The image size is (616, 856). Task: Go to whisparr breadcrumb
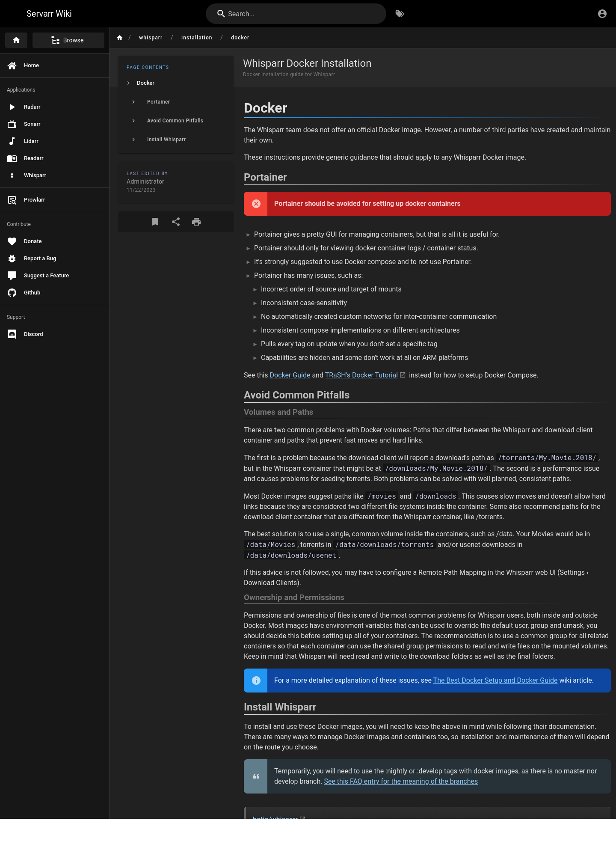(151, 38)
